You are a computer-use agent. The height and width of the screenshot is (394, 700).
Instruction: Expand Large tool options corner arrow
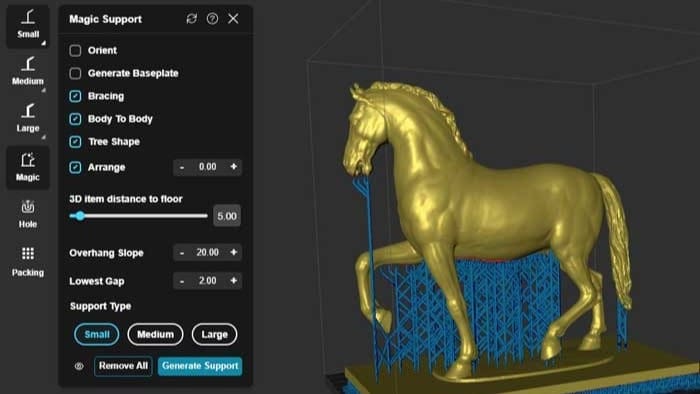pos(44,137)
